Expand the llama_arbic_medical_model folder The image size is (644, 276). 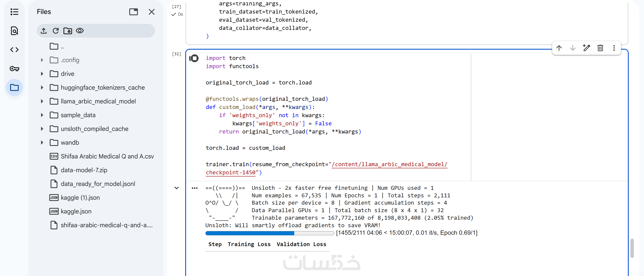[x=42, y=101]
